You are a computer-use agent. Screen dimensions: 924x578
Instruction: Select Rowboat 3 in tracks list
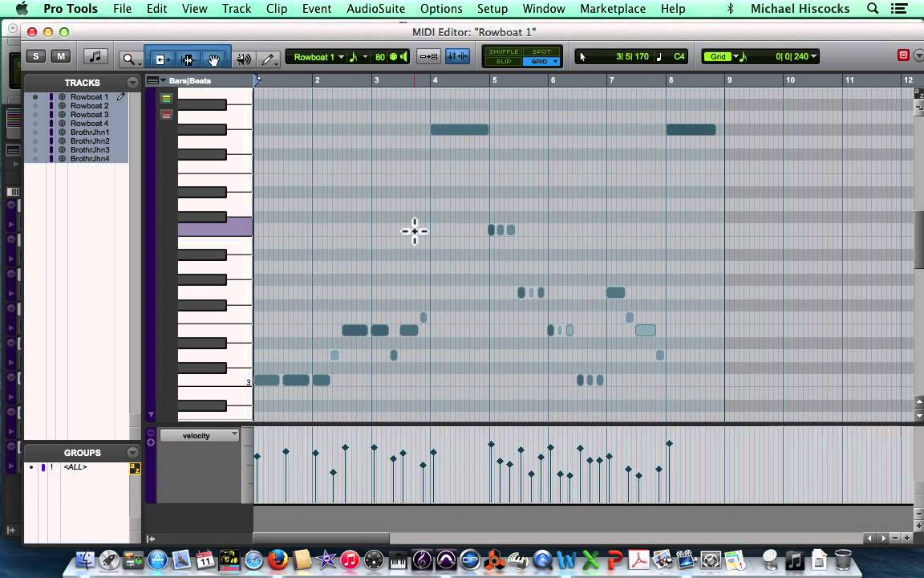coord(89,115)
